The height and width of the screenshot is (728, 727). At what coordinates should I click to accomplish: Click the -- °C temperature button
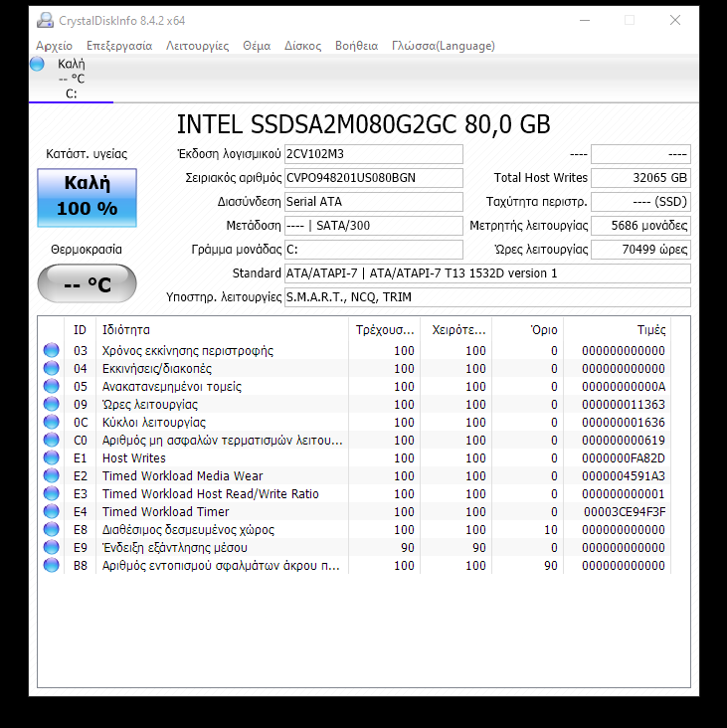click(x=88, y=283)
